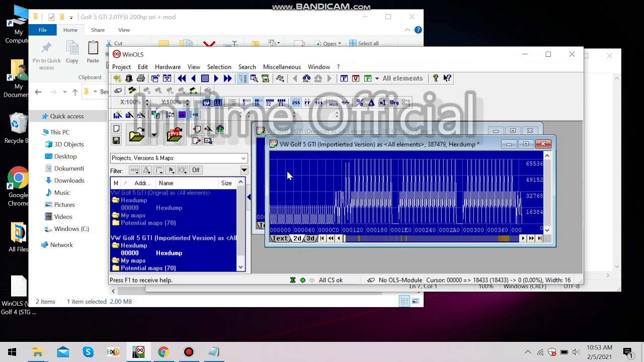Image resolution: width=644 pixels, height=362 pixels.
Task: Click the printer icon in WinOLS toolbar
Action: click(141, 78)
